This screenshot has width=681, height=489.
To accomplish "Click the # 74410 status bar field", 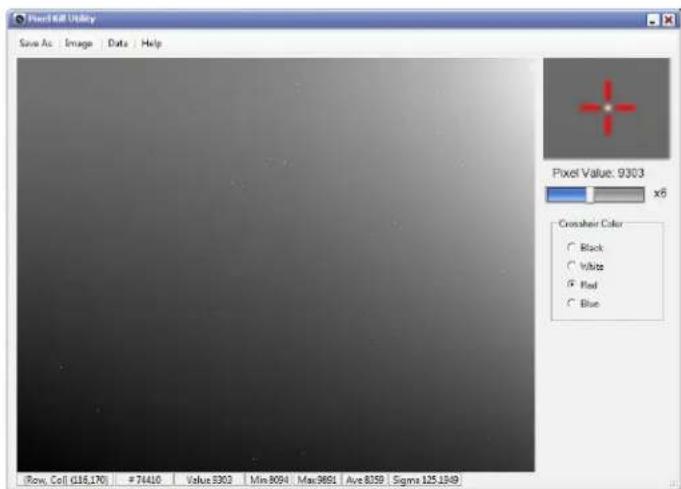I will (145, 480).
